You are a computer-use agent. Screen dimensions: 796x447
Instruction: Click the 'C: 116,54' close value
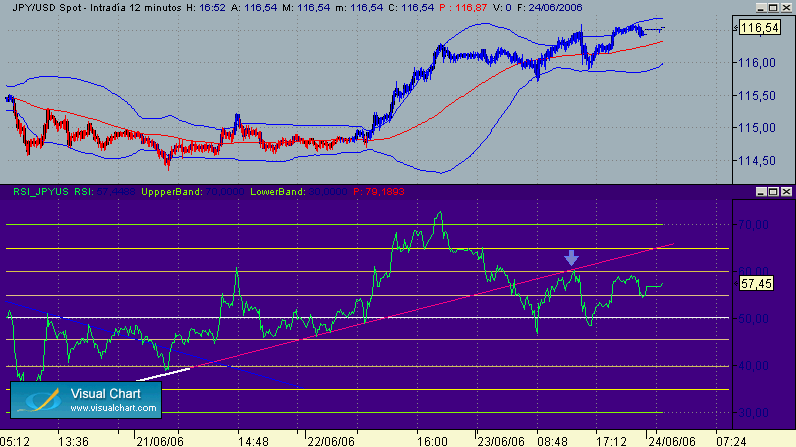(x=411, y=8)
